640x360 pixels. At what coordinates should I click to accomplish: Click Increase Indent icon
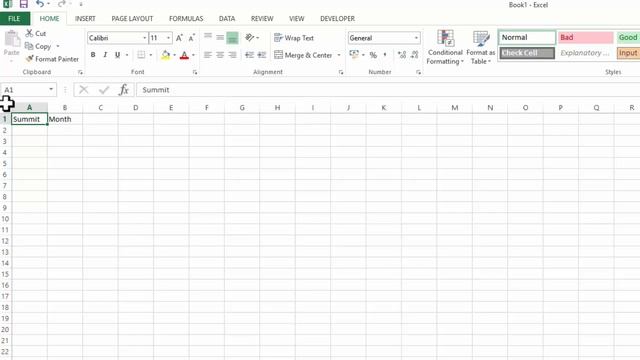tap(262, 55)
